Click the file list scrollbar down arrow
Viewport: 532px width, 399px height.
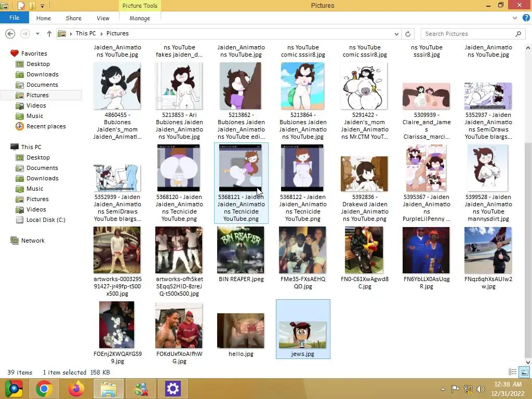528,362
